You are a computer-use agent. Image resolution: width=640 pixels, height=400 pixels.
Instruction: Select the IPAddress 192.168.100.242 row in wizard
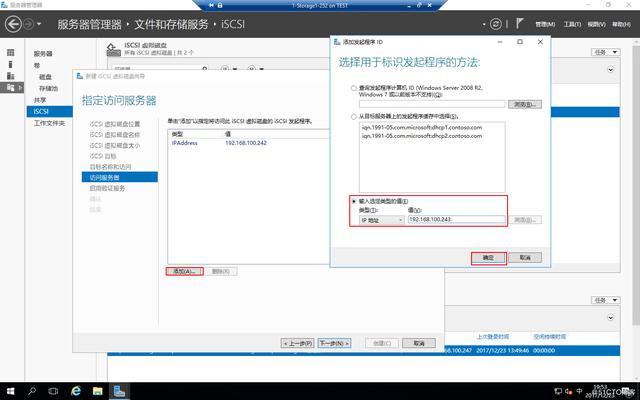249,143
